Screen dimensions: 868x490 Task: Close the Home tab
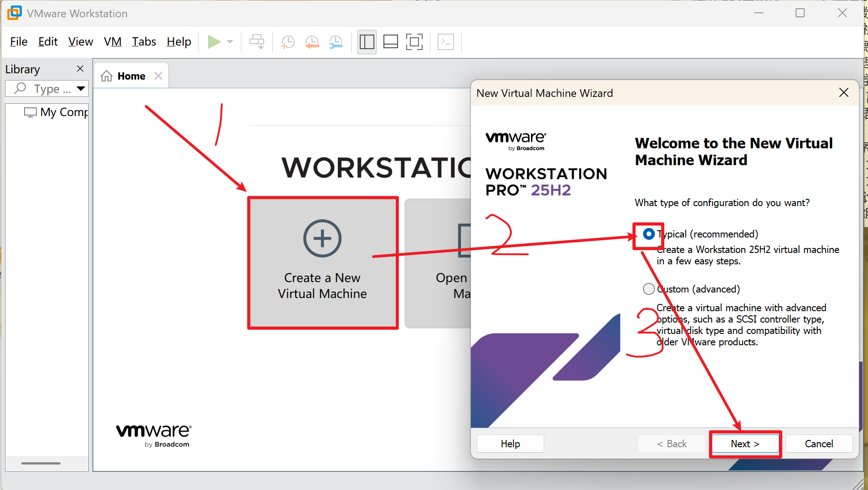(x=158, y=76)
